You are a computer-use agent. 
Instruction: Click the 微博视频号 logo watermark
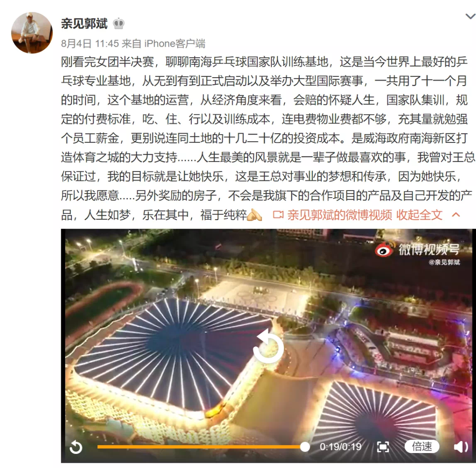[x=417, y=250]
